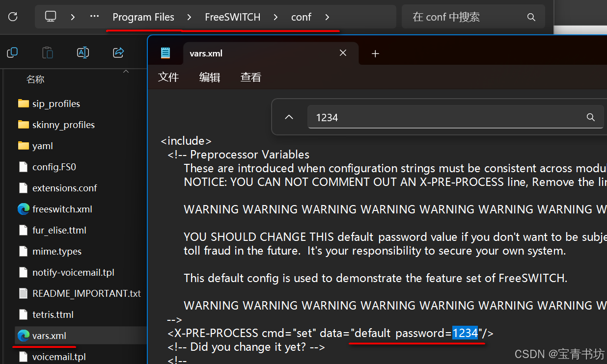Click the README_IMPORTANT.txt text file icon
607x364 pixels.
[x=23, y=293]
